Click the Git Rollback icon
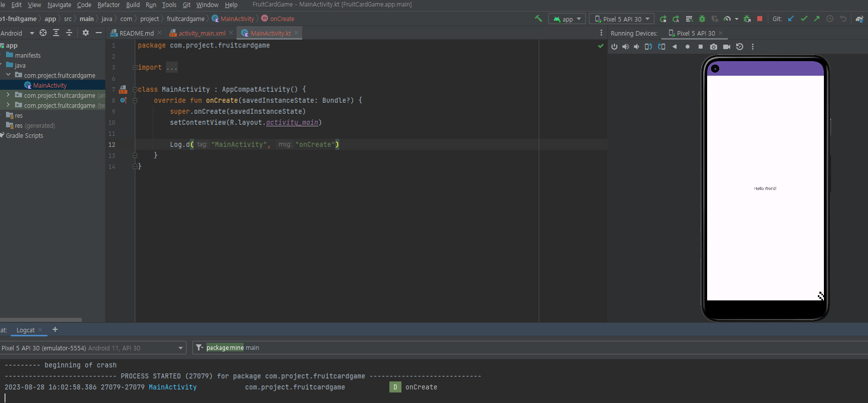Image resolution: width=868 pixels, height=403 pixels. [x=843, y=19]
